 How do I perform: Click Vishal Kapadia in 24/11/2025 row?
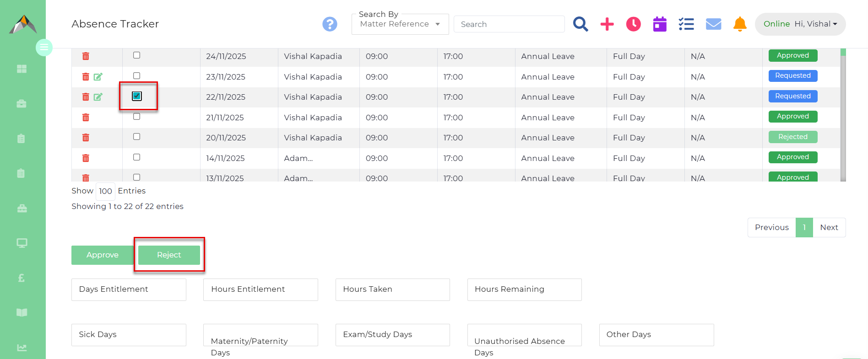point(313,56)
